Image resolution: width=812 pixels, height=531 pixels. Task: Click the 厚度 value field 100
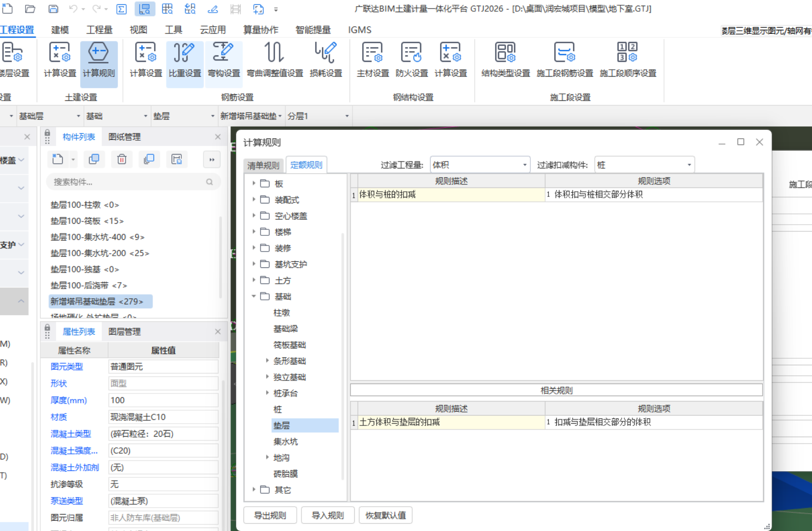[x=163, y=400]
